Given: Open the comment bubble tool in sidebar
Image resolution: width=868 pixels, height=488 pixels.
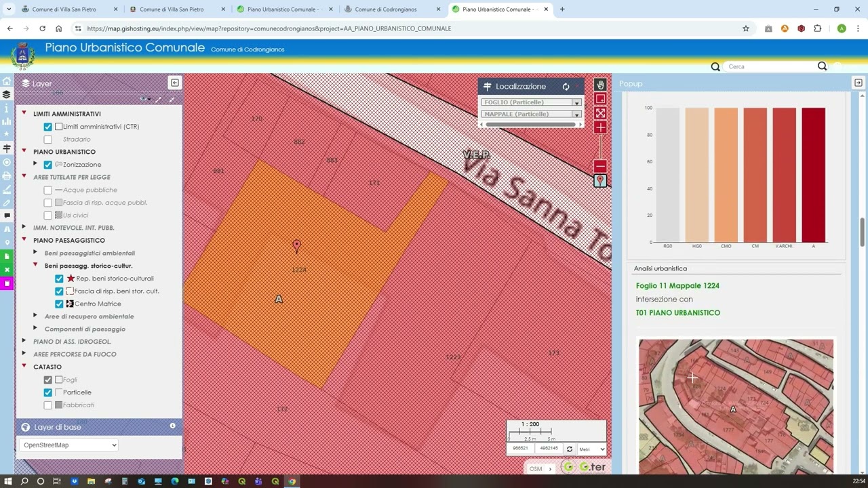Looking at the screenshot, I should (7, 216).
